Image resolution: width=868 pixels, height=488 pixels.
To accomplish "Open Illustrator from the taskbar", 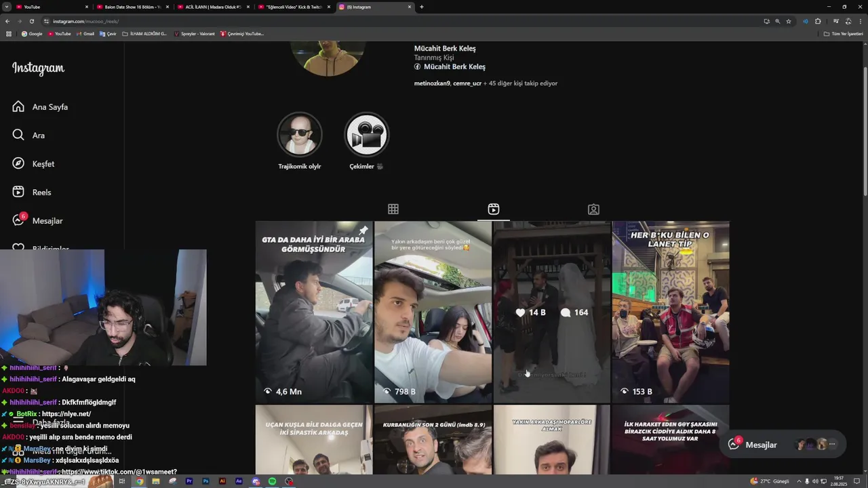I will click(222, 481).
